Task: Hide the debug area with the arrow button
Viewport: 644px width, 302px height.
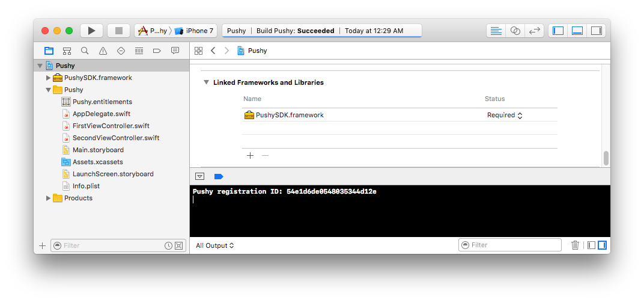Action: click(199, 176)
